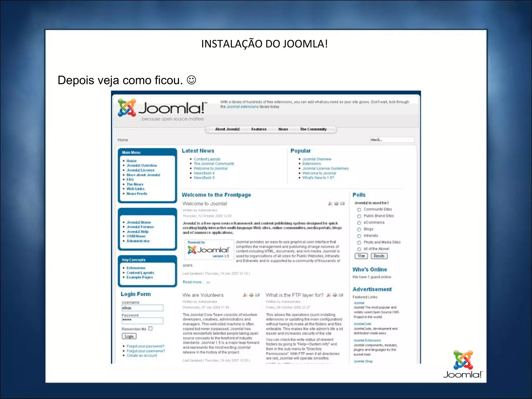Image resolution: width=532 pixels, height=399 pixels.
Task: Open More about Joomla! in Main Menu
Action: [x=143, y=175]
